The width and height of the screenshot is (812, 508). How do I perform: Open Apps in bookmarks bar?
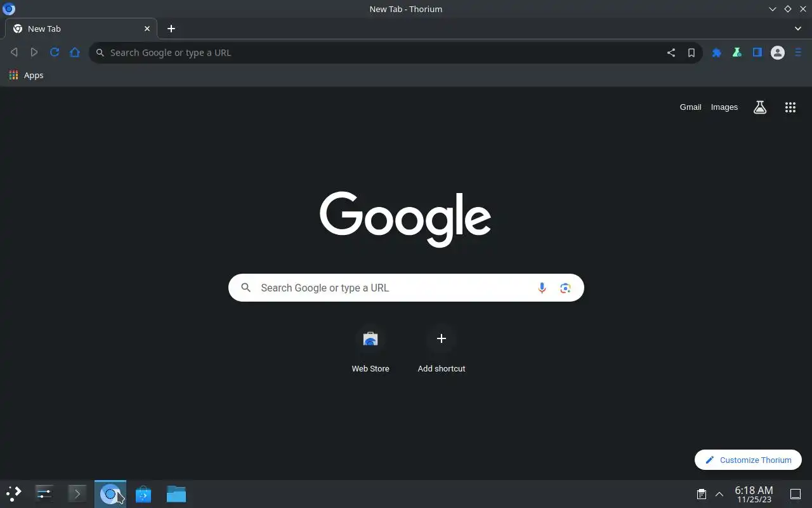pyautogui.click(x=27, y=75)
